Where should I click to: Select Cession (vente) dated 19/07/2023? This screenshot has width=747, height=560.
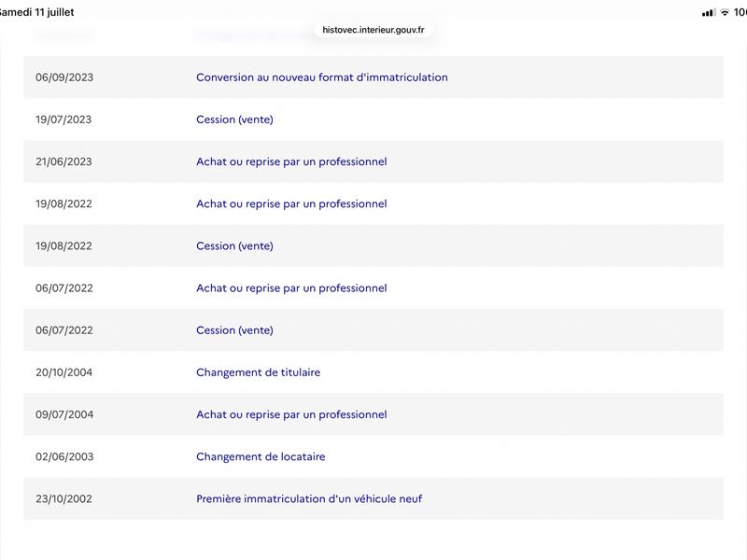pos(235,119)
